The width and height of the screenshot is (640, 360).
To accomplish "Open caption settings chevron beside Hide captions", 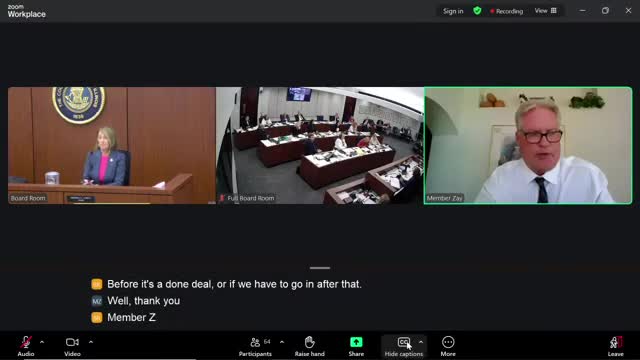I will [x=421, y=342].
